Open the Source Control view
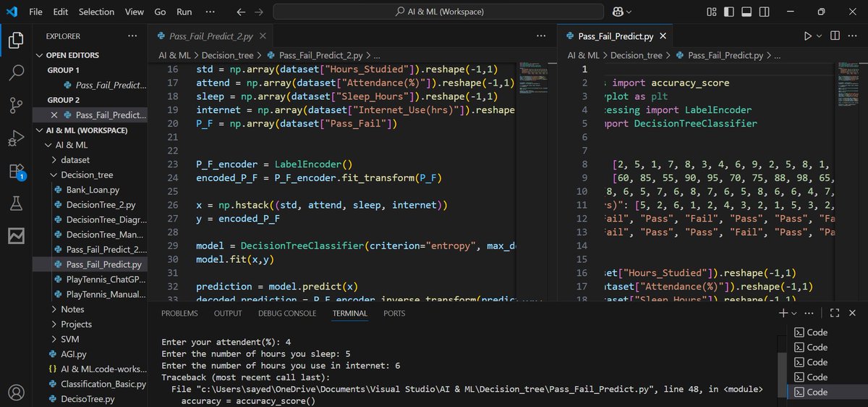868x407 pixels. (x=16, y=105)
